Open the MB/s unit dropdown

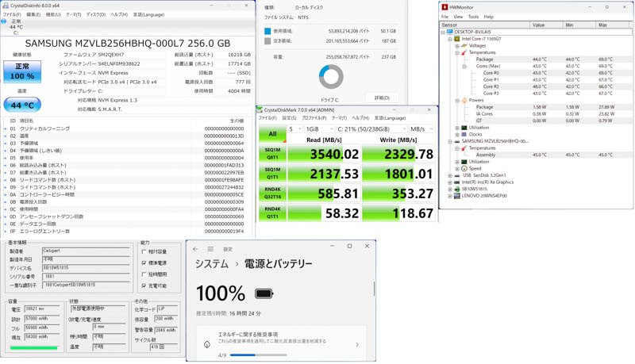tap(421, 129)
